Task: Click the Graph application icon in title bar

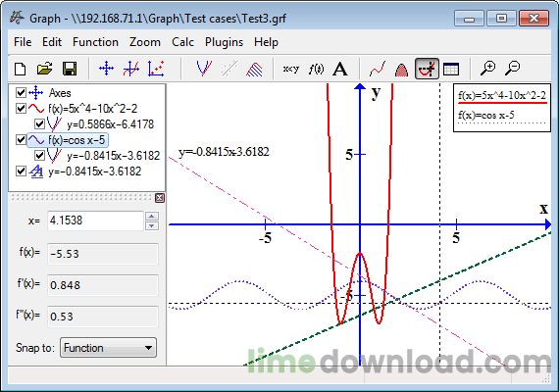Action: click(17, 18)
